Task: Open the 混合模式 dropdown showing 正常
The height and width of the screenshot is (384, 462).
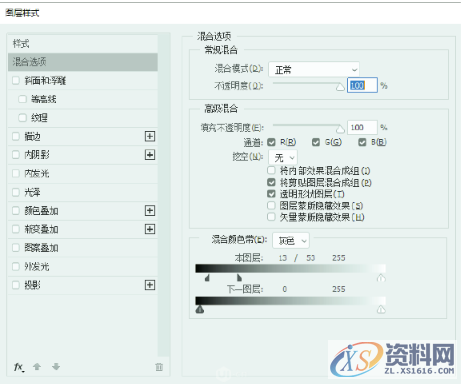Action: (x=314, y=70)
